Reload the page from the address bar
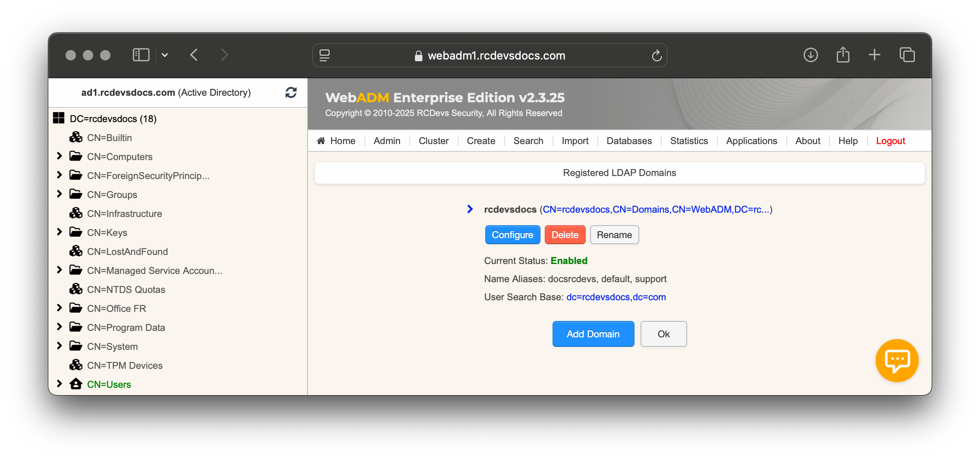Screen dimensions: 980x459 [x=656, y=56]
